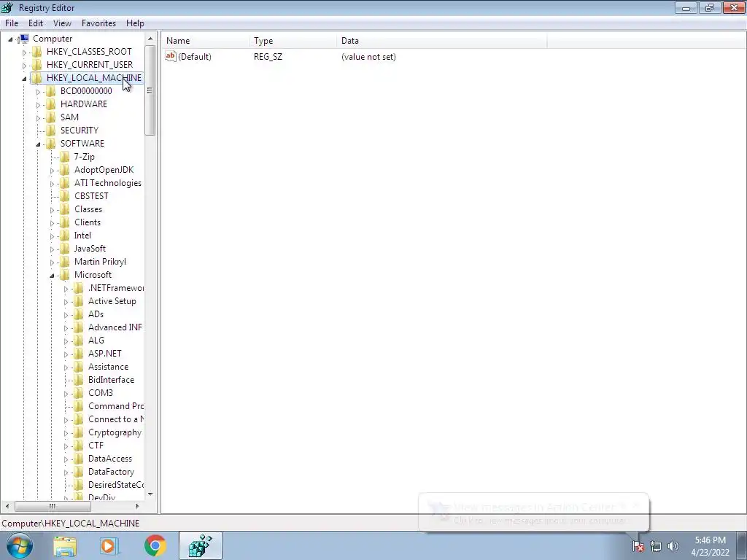Select the DataAccess key

click(x=110, y=459)
